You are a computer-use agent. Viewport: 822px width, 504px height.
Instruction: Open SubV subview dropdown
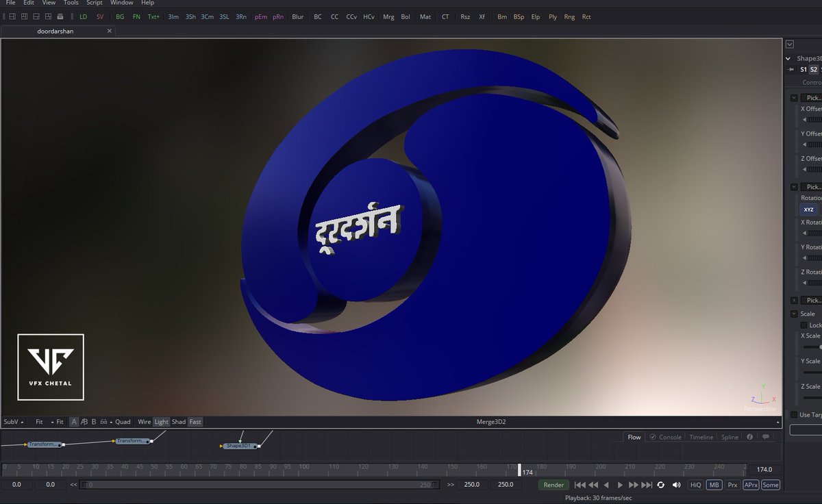(14, 422)
